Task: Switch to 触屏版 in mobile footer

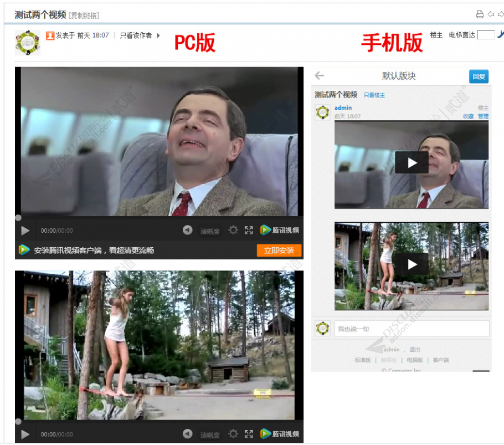Action: coord(389,360)
